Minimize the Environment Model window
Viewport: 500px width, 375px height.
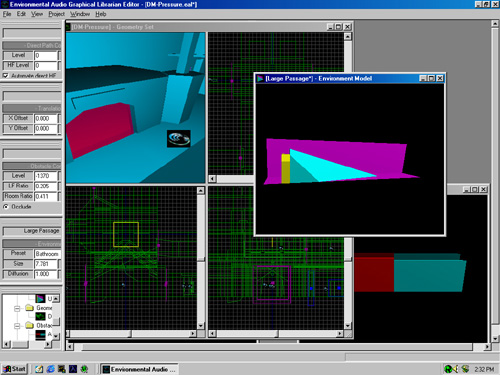pos(423,78)
